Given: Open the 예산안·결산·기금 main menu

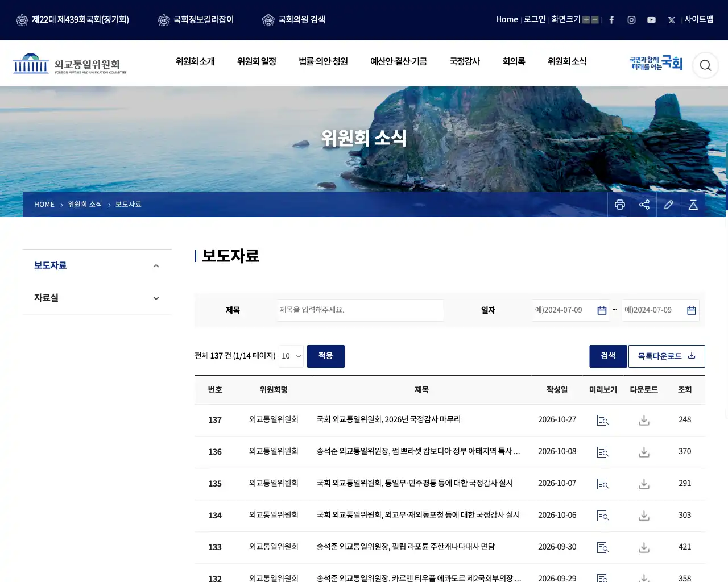Looking at the screenshot, I should pyautogui.click(x=399, y=61).
